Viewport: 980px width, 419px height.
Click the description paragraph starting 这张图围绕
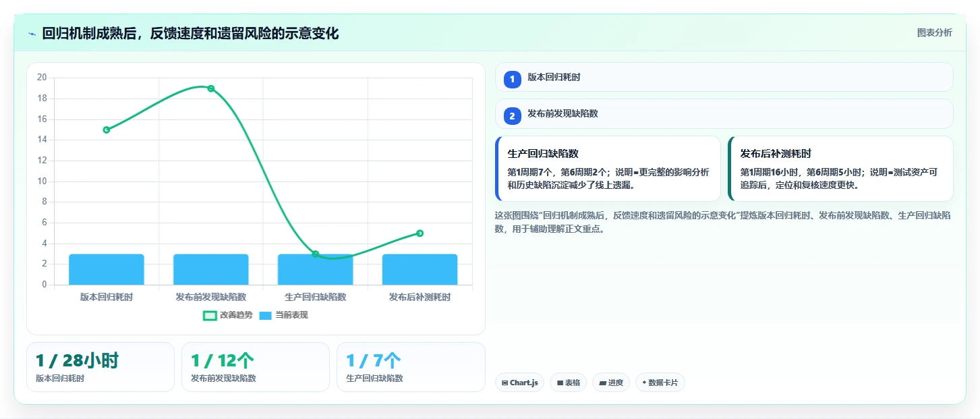tap(723, 222)
